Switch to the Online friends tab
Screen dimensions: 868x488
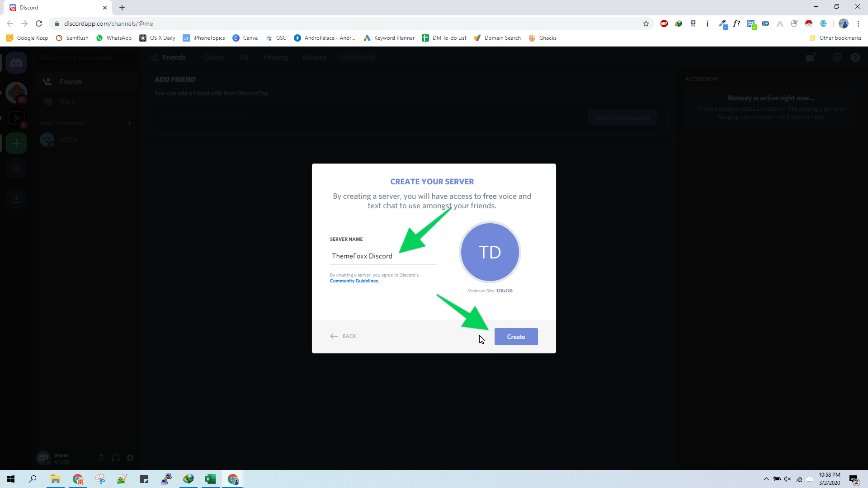click(214, 57)
